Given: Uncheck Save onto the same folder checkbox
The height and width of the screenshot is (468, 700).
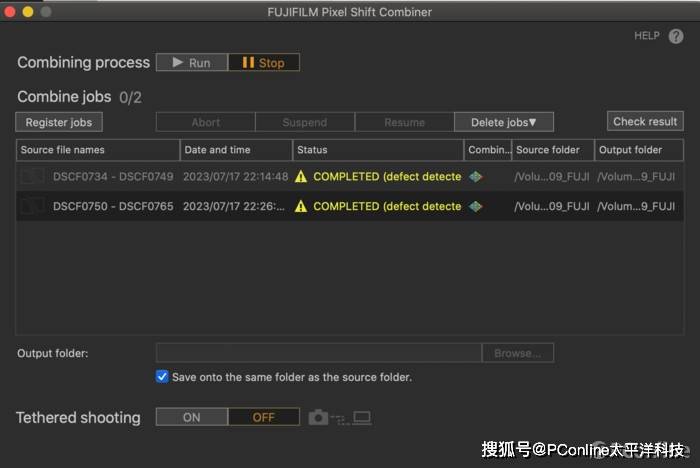Looking at the screenshot, I should click(x=162, y=376).
